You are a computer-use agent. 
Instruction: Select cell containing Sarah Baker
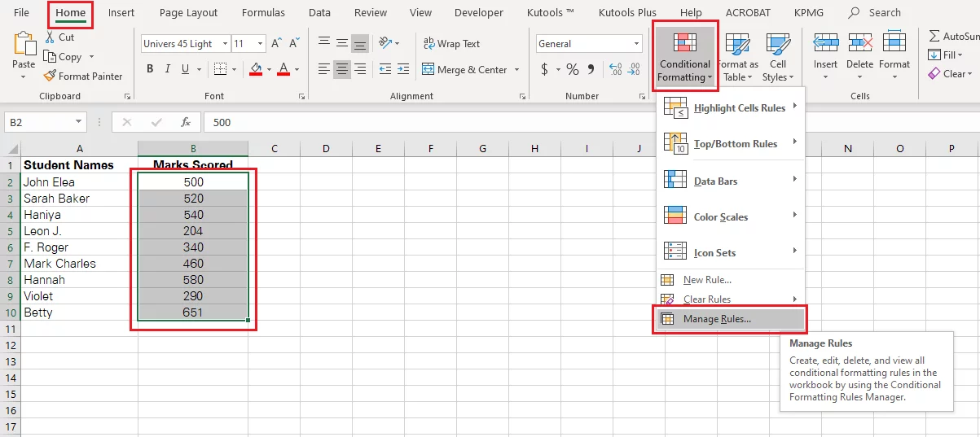[x=79, y=199]
